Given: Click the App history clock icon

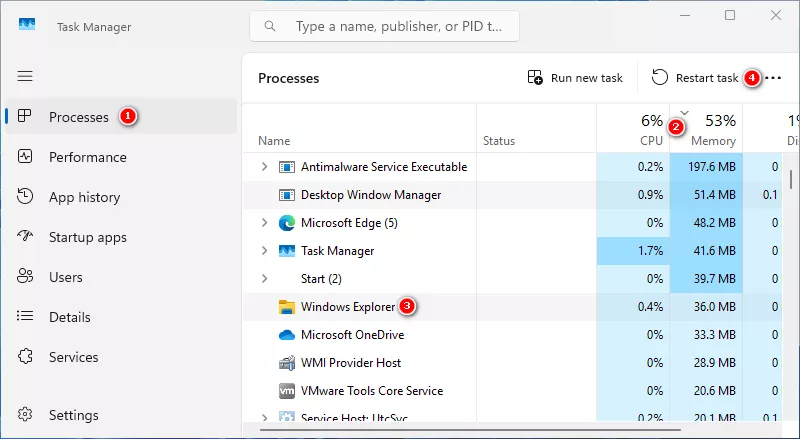Looking at the screenshot, I should [25, 196].
